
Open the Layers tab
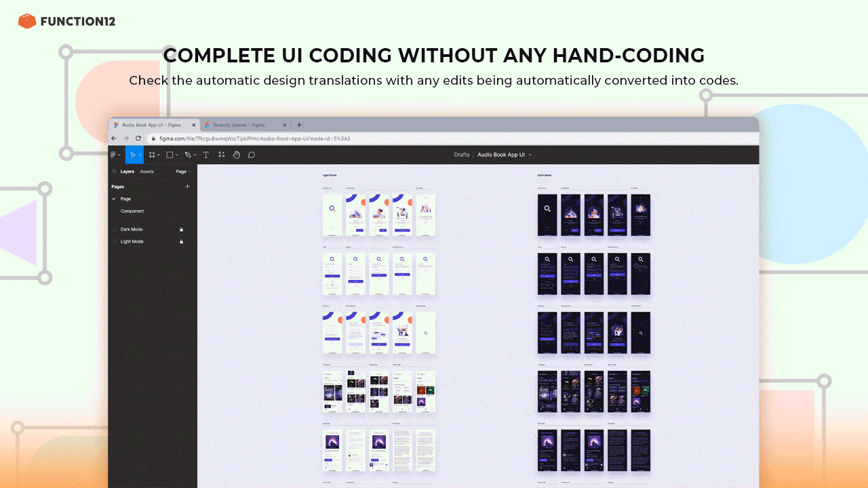point(127,171)
